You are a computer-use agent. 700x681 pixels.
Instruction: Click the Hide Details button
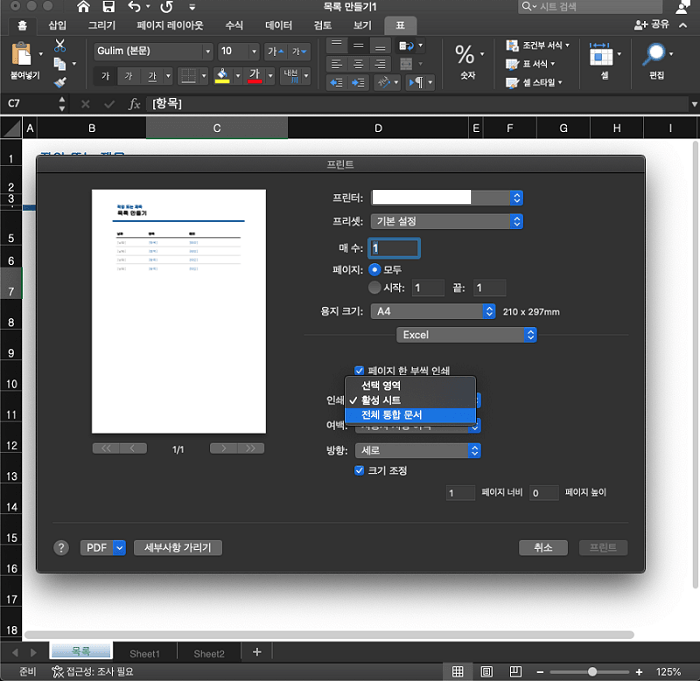coord(178,547)
